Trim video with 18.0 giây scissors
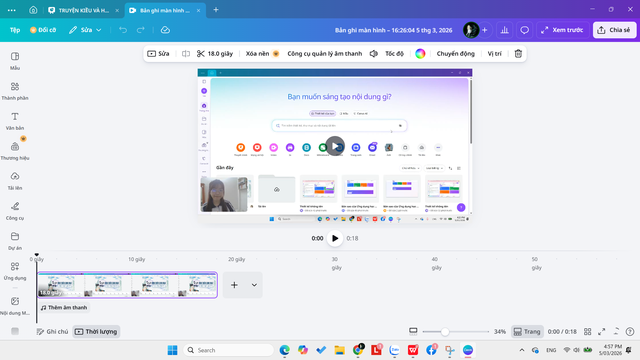This screenshot has width=640, height=360. pyautogui.click(x=215, y=53)
